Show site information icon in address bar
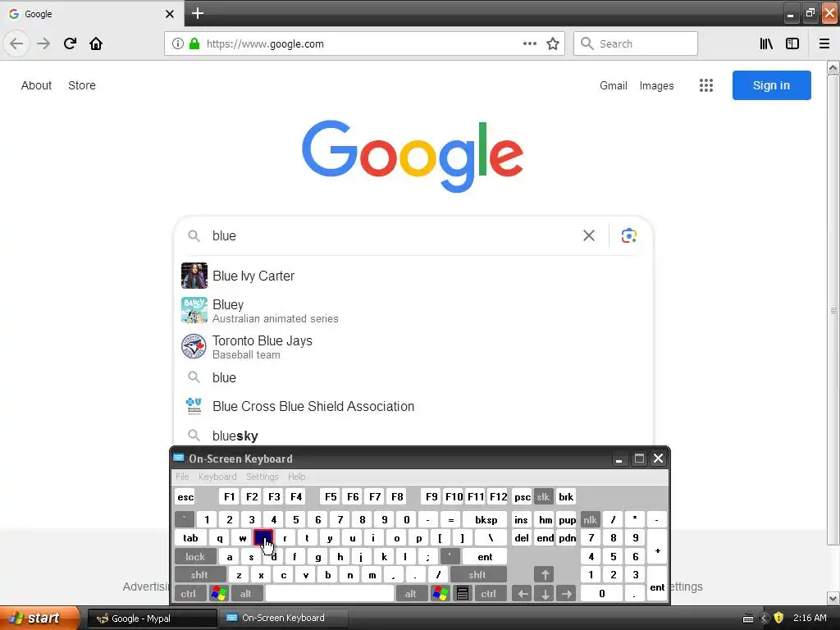840x630 pixels. pyautogui.click(x=178, y=43)
